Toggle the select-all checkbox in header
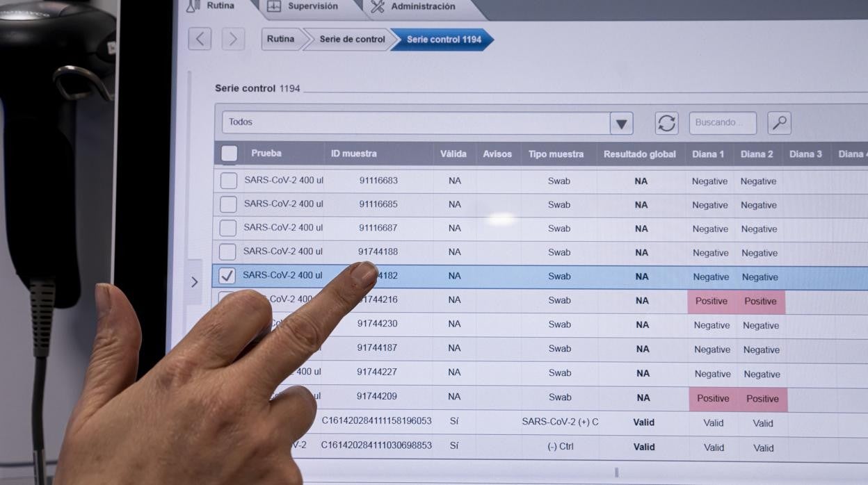The width and height of the screenshot is (868, 485). [x=229, y=154]
